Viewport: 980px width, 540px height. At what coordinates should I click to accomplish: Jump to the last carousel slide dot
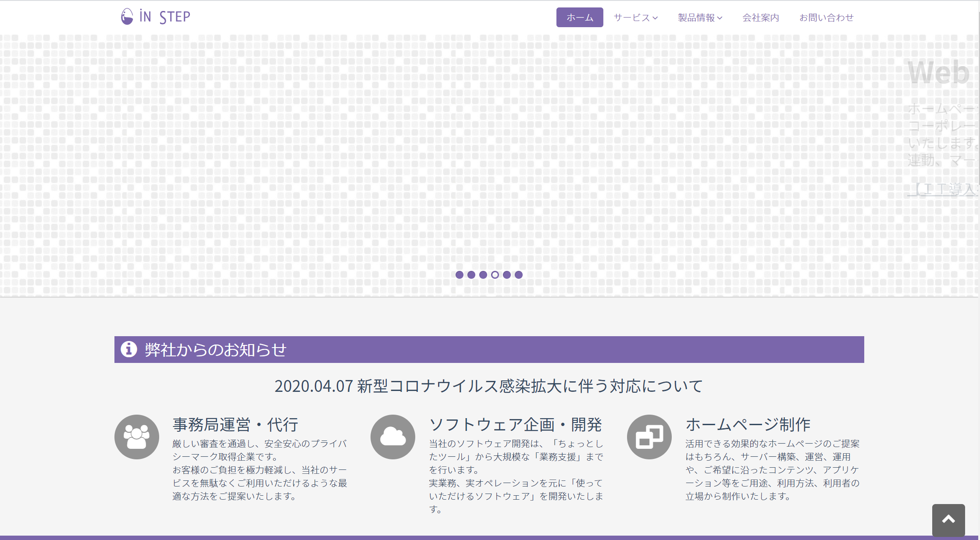coord(519,275)
